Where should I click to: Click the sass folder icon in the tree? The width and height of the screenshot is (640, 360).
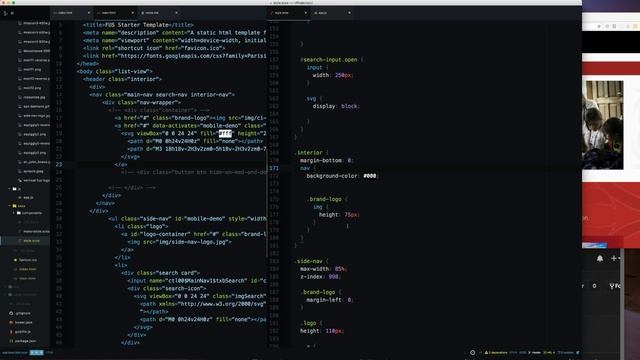pyautogui.click(x=14, y=206)
